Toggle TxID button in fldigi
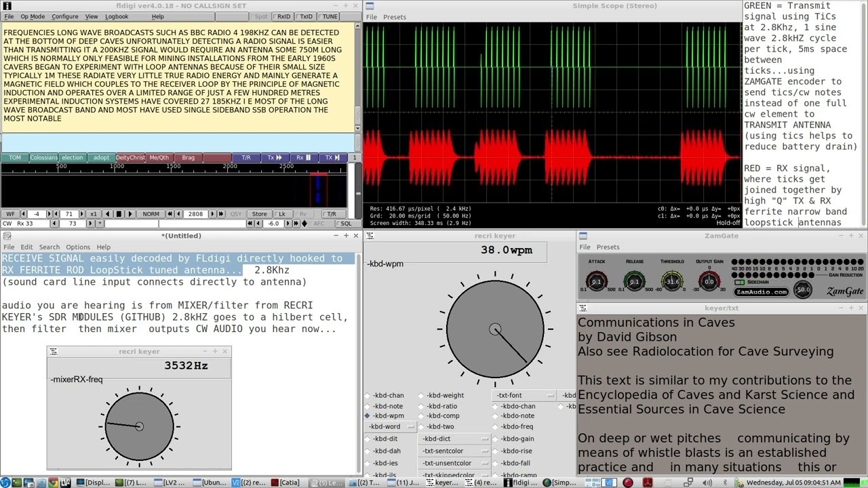 click(307, 16)
